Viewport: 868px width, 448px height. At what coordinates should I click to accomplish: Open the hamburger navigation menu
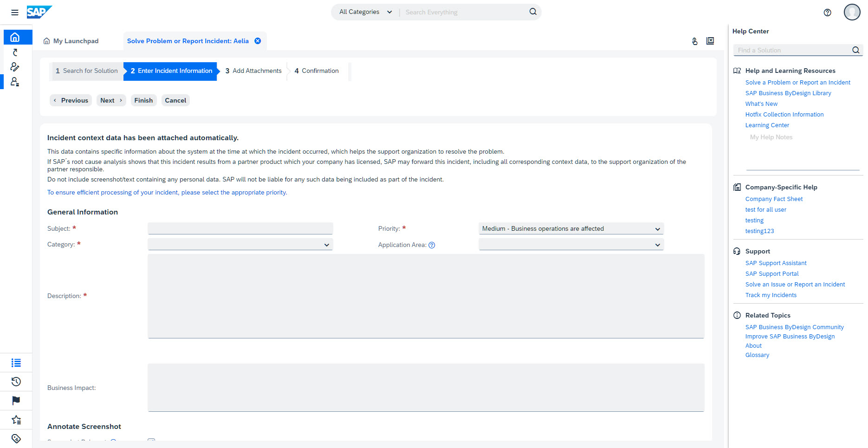point(15,13)
